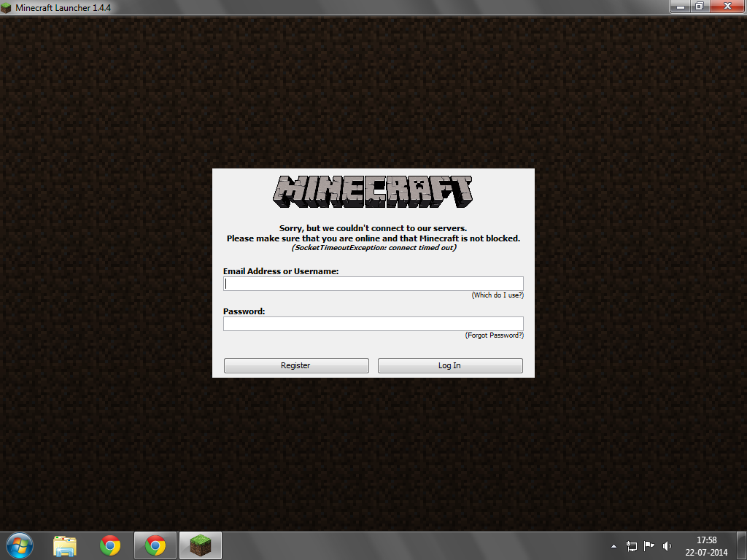
Task: Launch pinned Chrome next to Explorer
Action: [x=110, y=545]
